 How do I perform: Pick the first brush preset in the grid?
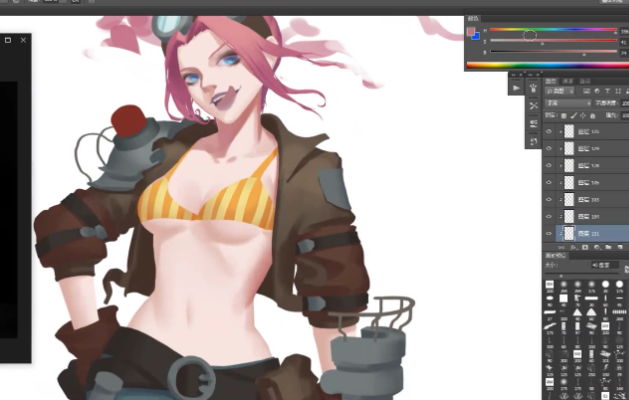pos(550,284)
